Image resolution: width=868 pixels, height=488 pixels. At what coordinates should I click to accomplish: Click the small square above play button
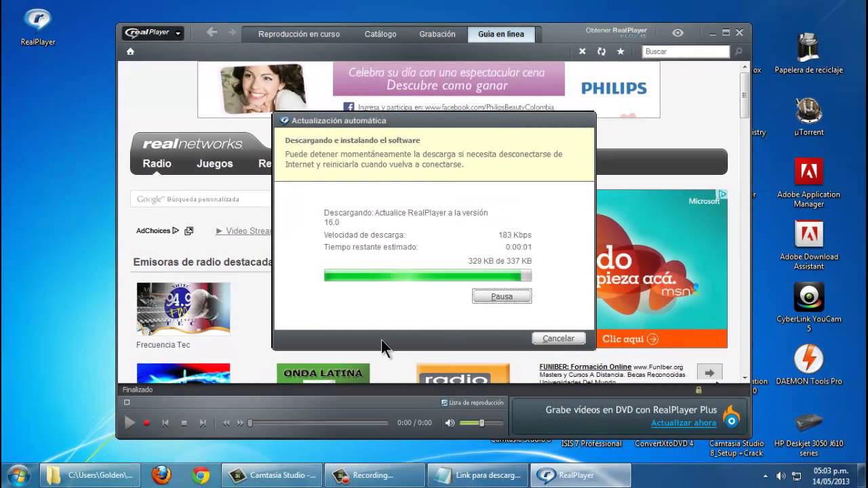127,403
